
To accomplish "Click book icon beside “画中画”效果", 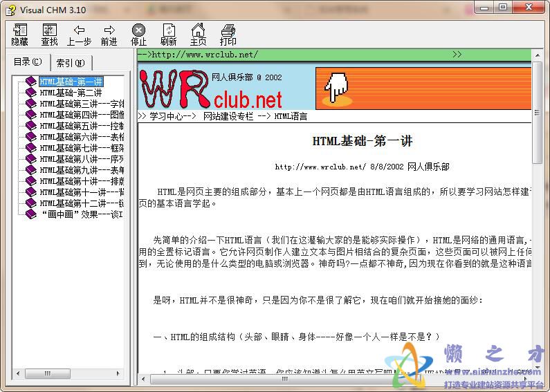I will (x=31, y=214).
